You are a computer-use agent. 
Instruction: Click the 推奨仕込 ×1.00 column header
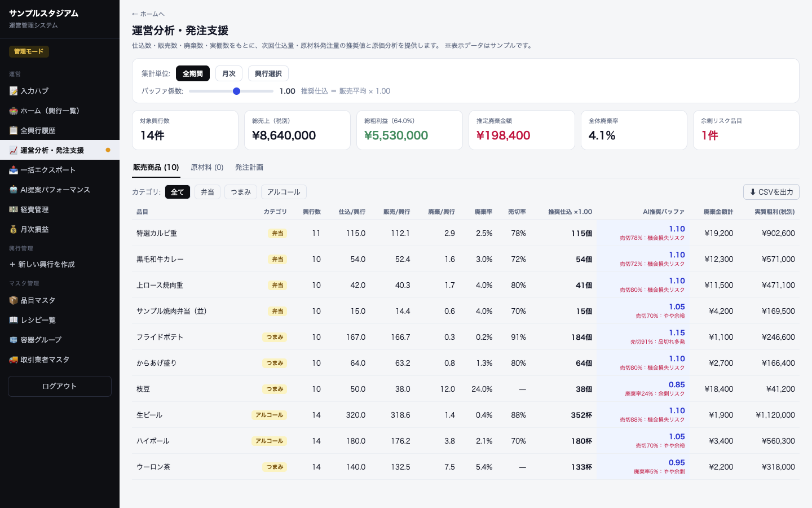pos(570,212)
